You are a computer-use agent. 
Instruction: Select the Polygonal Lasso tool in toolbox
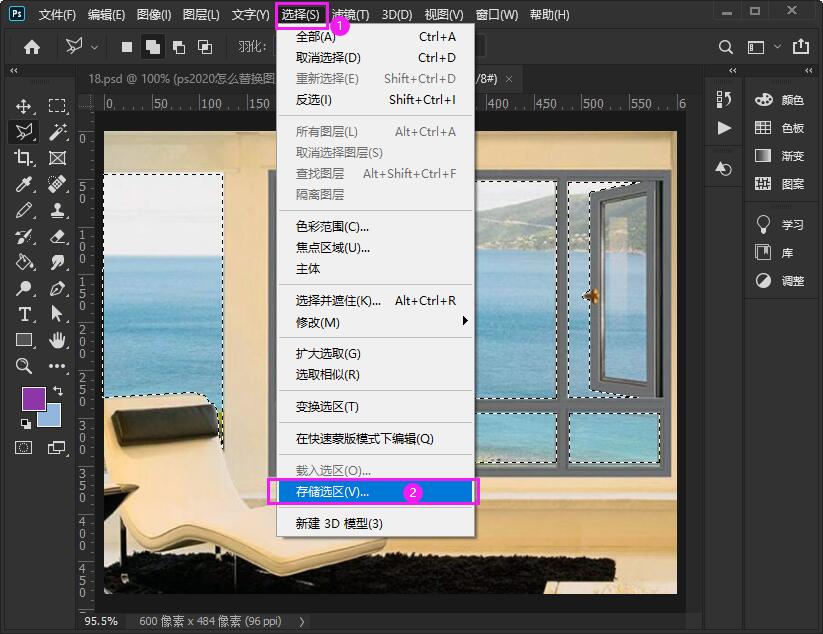click(24, 132)
